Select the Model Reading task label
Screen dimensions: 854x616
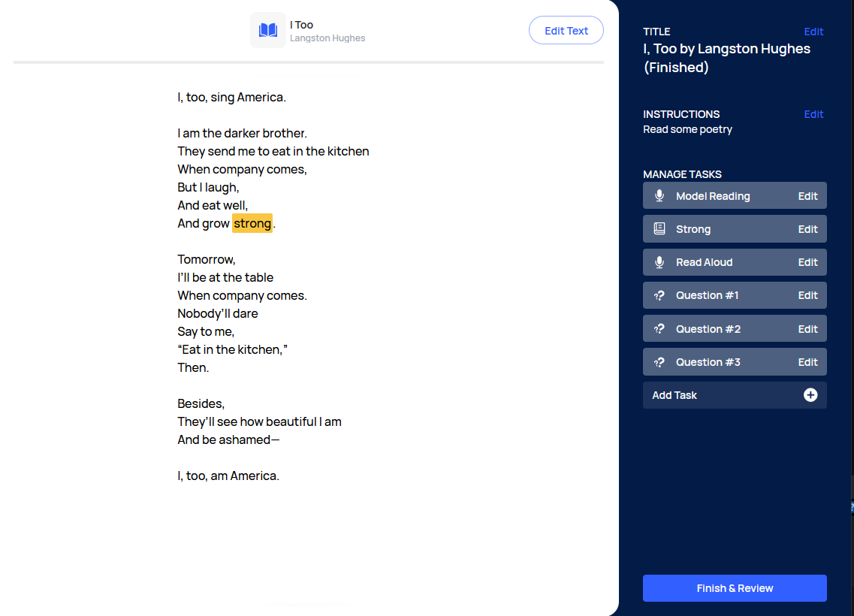(x=713, y=196)
